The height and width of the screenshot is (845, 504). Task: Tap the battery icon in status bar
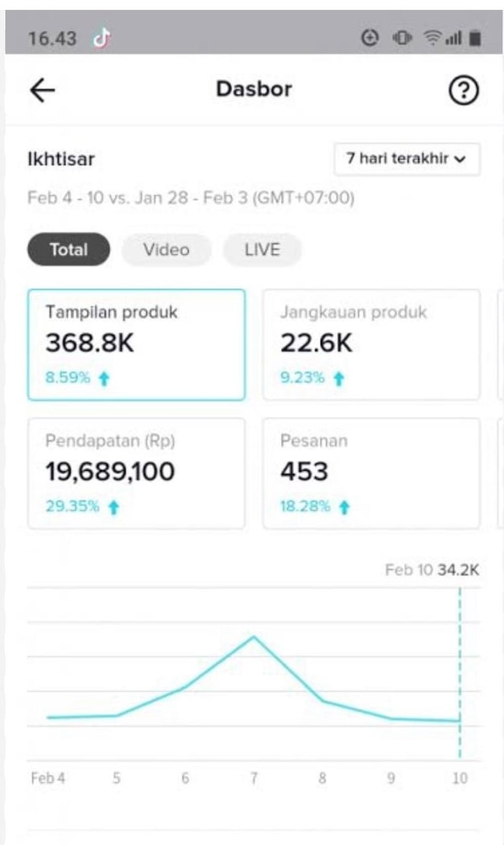tap(475, 39)
